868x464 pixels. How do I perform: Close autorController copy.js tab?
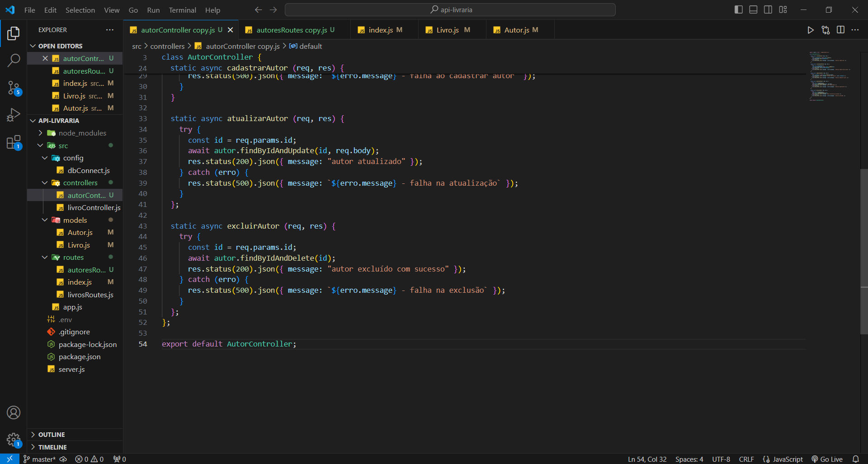tap(231, 30)
